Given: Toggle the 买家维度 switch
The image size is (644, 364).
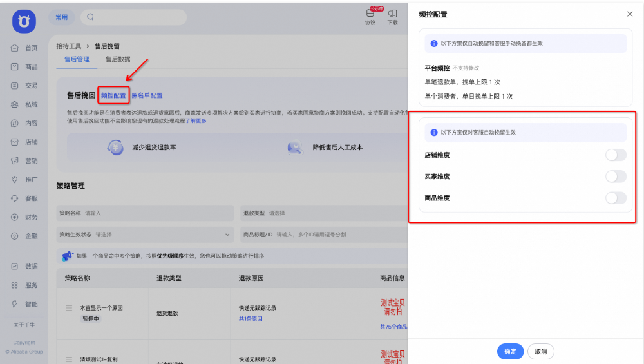Looking at the screenshot, I should (x=616, y=177).
